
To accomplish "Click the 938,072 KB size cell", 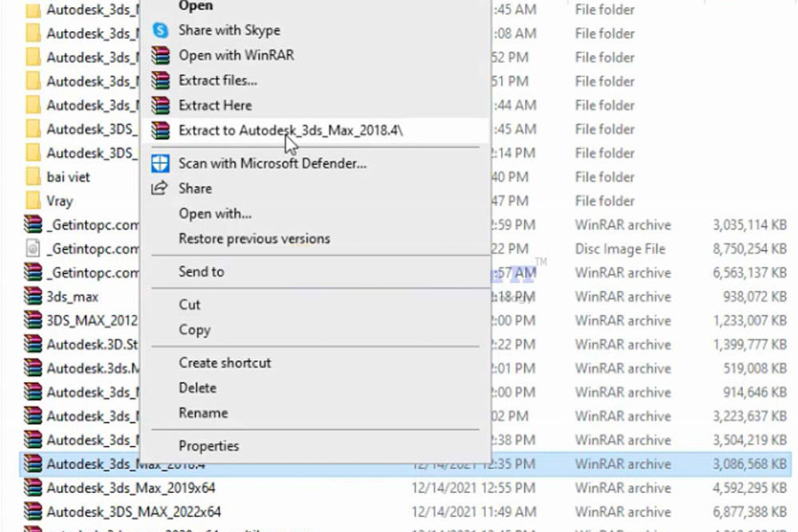I will tap(755, 297).
